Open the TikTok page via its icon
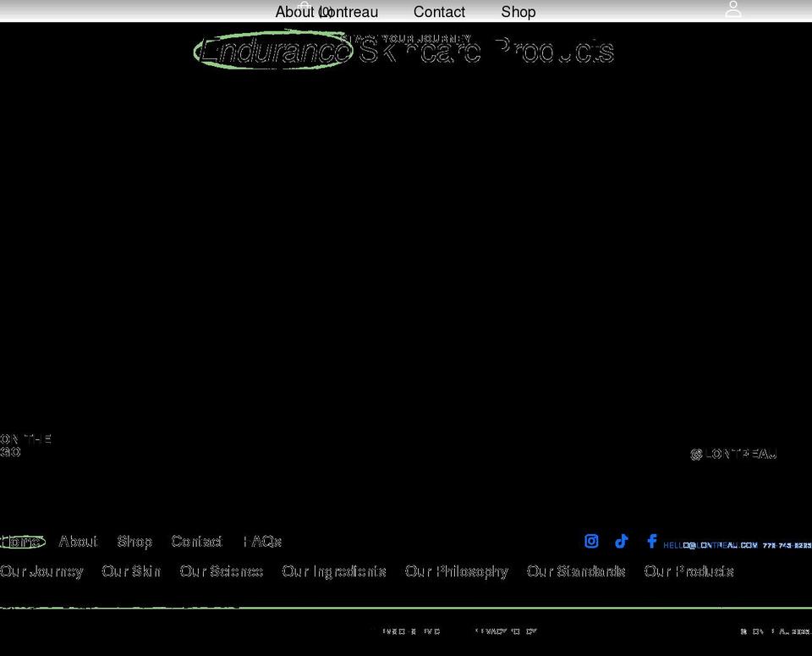The width and height of the screenshot is (812, 656). (x=622, y=541)
